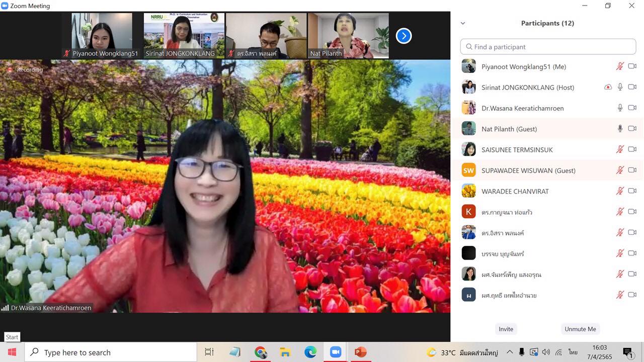Toggle WARADEE CHANVIRAT's muted microphone icon
644x362 pixels.
pos(620,191)
